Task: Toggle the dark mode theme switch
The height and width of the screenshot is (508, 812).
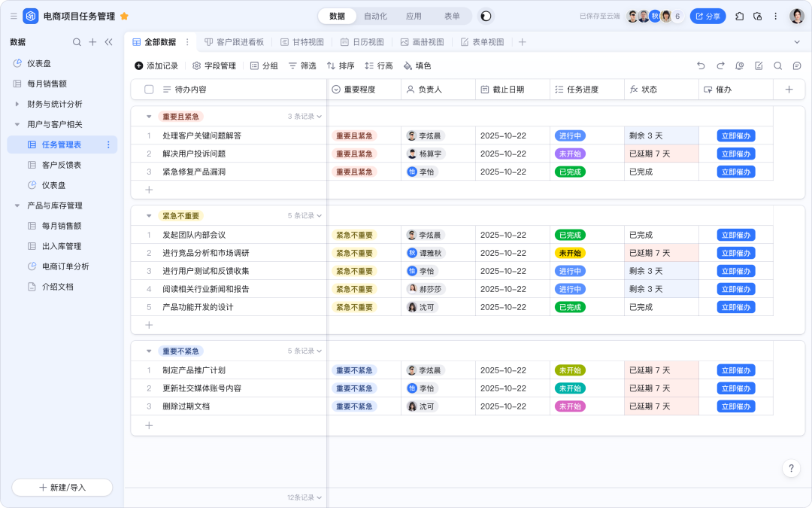Action: [486, 16]
